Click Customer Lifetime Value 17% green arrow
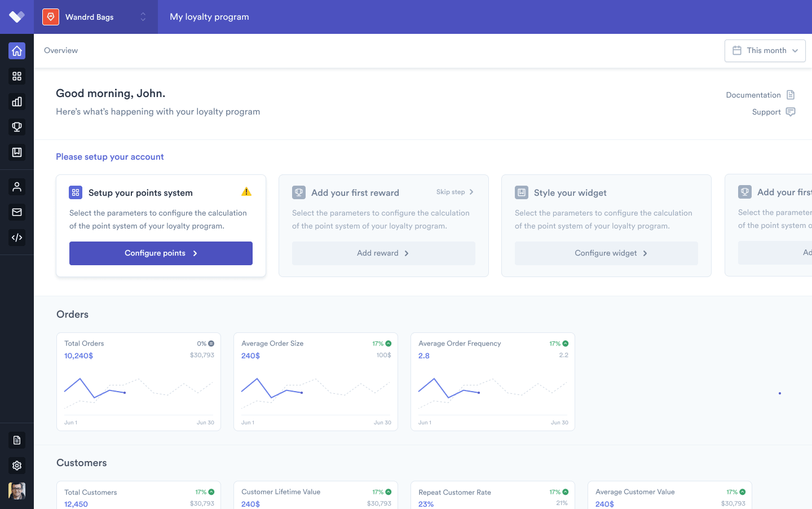Viewport: 812px width, 509px height. (388, 492)
